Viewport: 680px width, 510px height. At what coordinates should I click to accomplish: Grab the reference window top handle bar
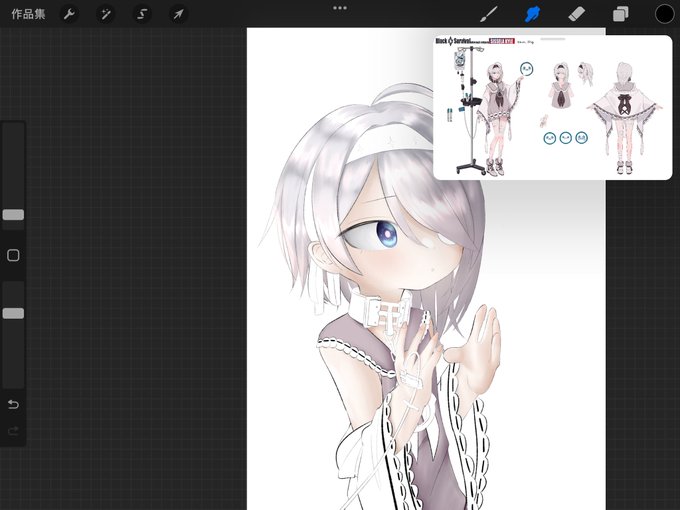pyautogui.click(x=552, y=39)
